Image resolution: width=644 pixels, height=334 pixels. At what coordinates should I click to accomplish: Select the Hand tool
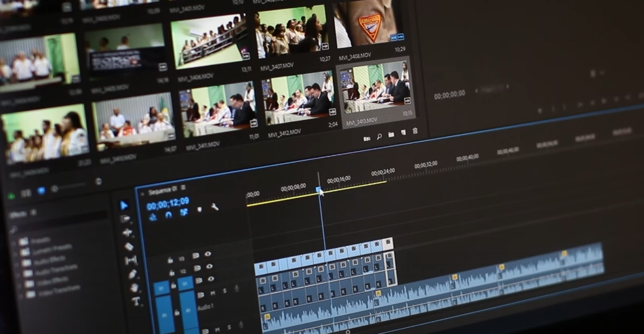coord(134,288)
